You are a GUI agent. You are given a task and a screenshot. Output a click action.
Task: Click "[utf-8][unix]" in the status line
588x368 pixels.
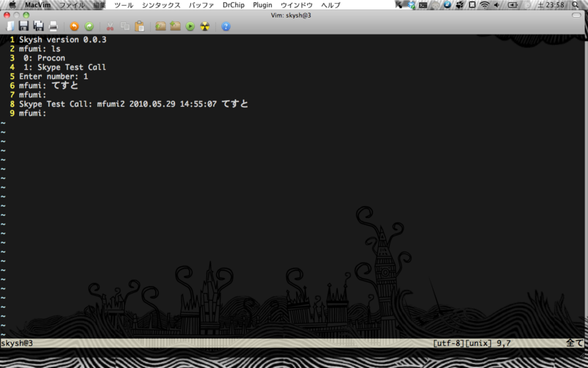(x=462, y=343)
